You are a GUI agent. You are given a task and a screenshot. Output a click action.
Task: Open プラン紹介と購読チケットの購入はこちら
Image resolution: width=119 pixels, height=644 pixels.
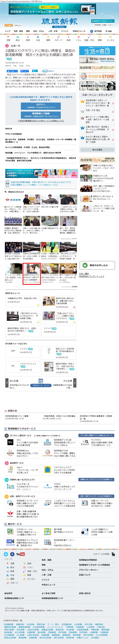pos(96,435)
